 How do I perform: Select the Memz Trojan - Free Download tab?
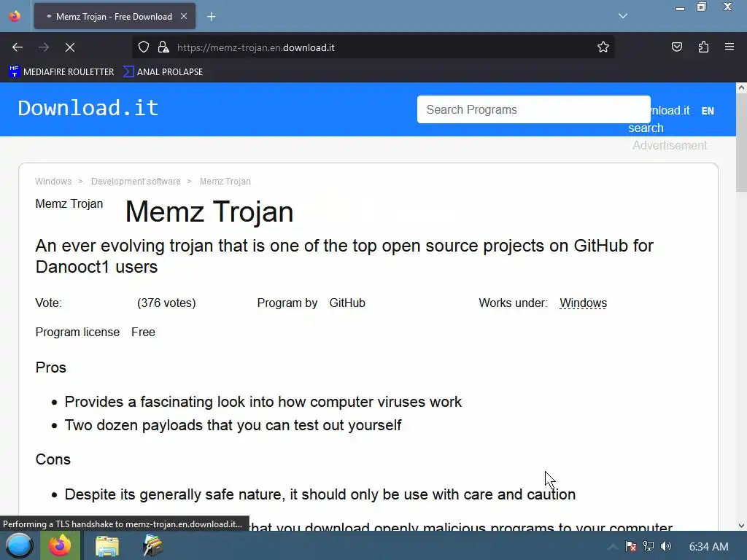pos(115,16)
